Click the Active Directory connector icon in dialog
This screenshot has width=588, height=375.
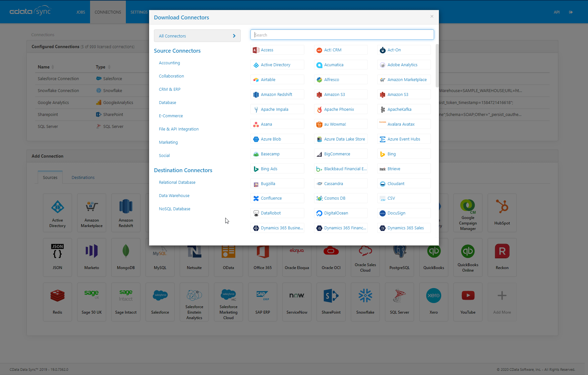[x=256, y=65]
